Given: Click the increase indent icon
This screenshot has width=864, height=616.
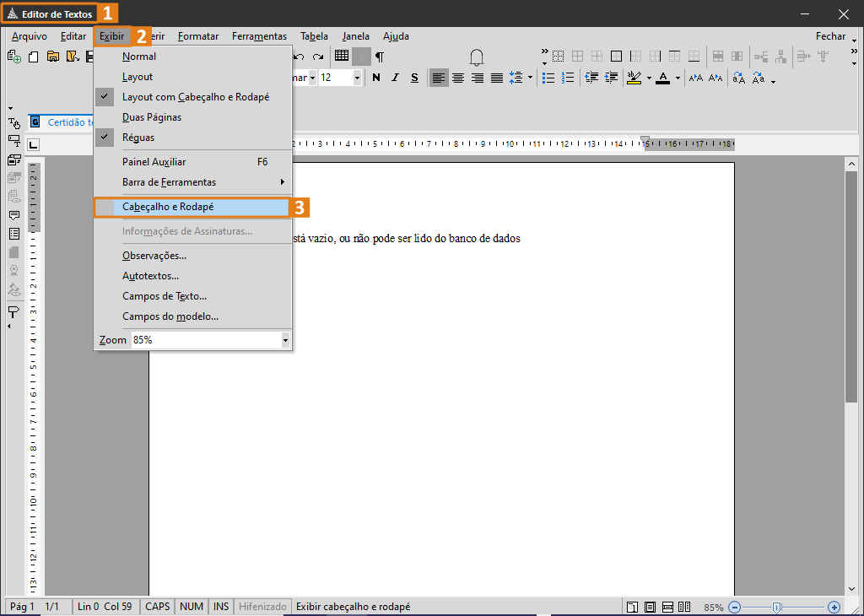Looking at the screenshot, I should (611, 78).
